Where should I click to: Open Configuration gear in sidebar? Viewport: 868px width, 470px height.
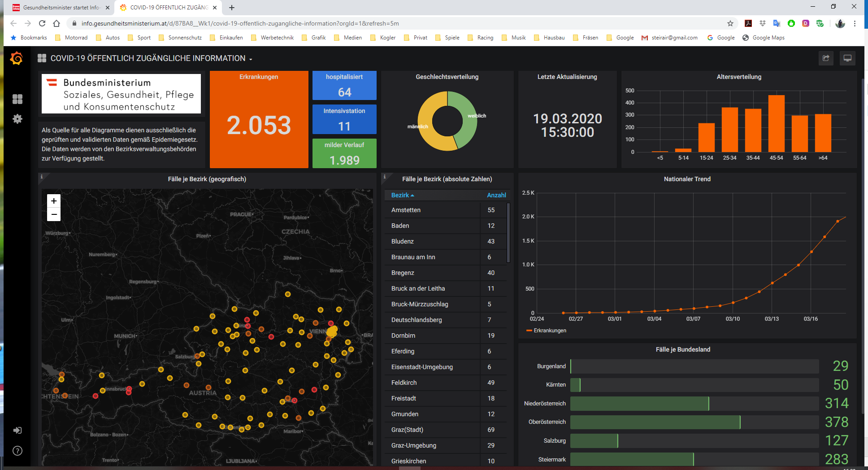[17, 119]
